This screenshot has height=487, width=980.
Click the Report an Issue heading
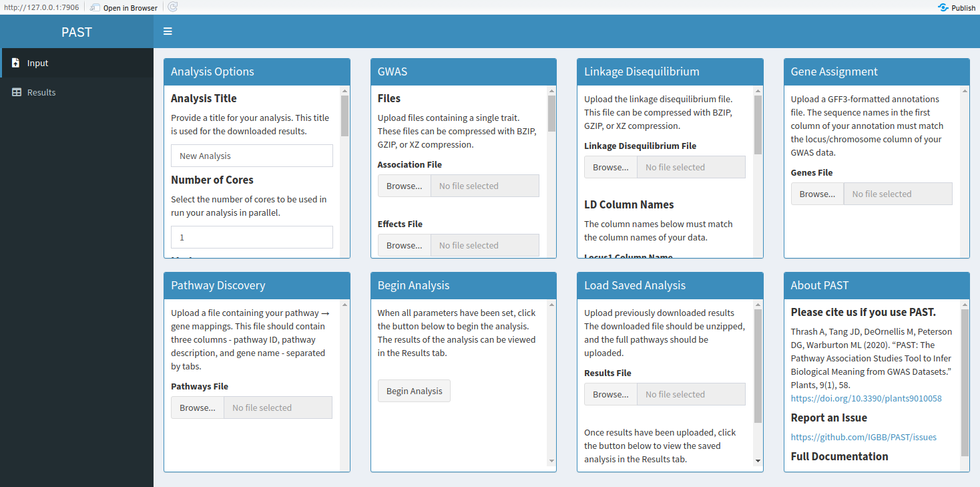pyautogui.click(x=829, y=418)
